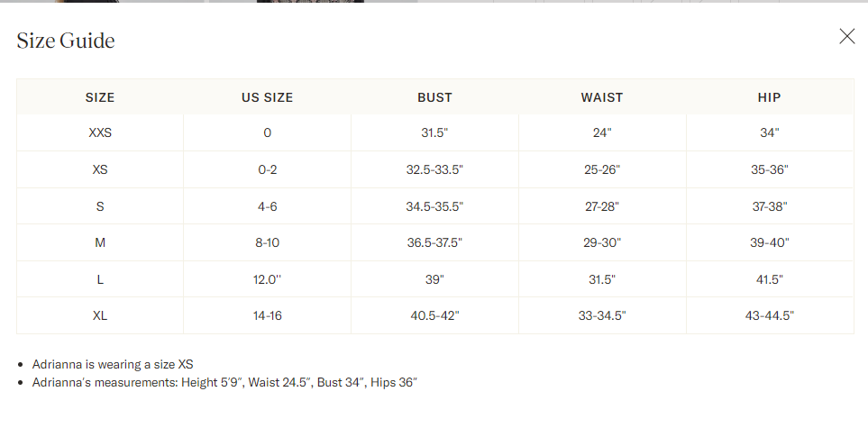
Task: Click the Size Guide heading
Action: coord(66,41)
